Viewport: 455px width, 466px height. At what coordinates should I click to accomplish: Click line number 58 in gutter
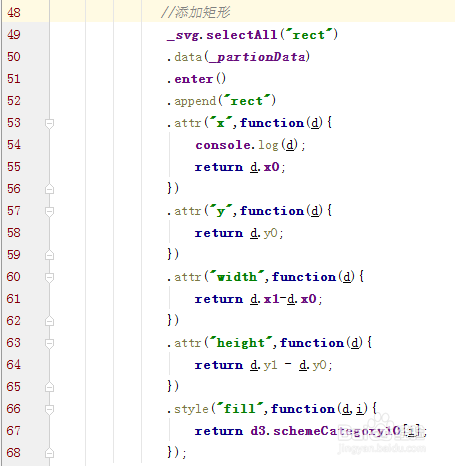[x=14, y=233]
